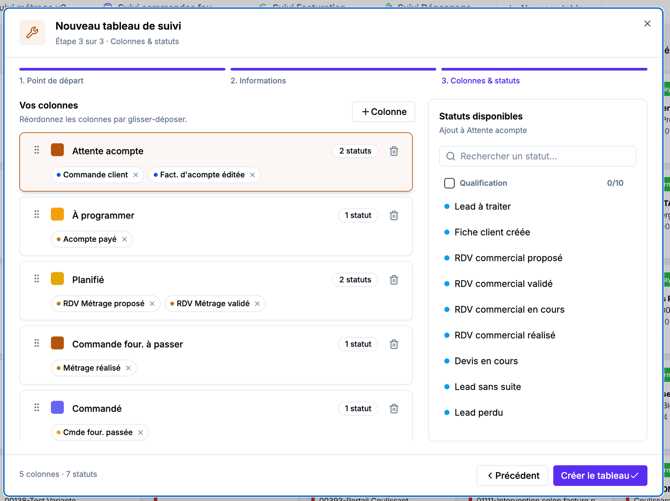Click the 2 statuts badge of Planifié
The height and width of the screenshot is (501, 670).
(355, 280)
